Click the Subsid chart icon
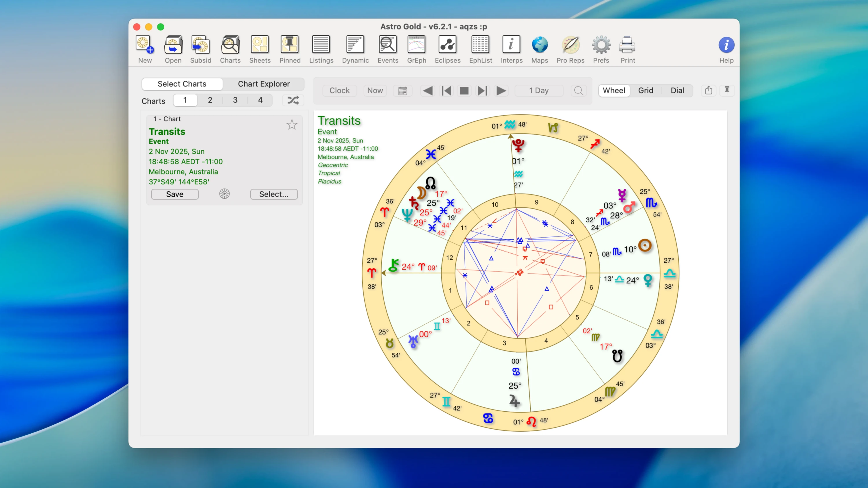Viewport: 868px width, 488px height. pyautogui.click(x=201, y=49)
